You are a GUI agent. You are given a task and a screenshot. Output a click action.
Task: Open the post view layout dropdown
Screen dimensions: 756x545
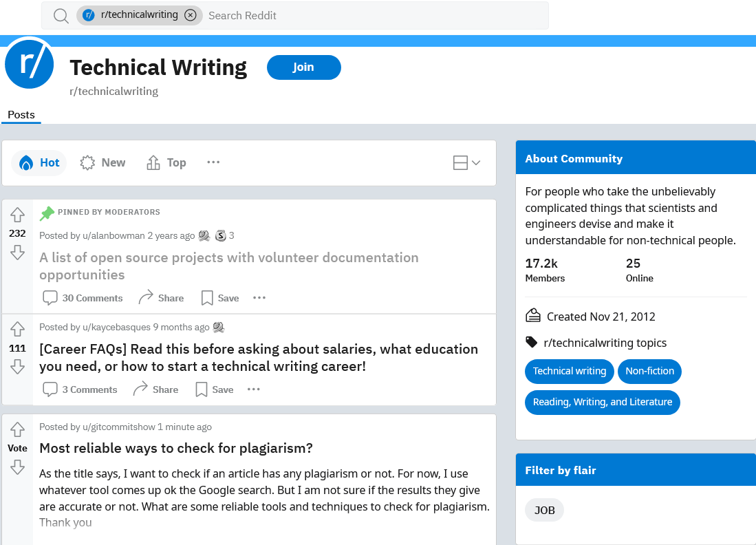(x=466, y=162)
